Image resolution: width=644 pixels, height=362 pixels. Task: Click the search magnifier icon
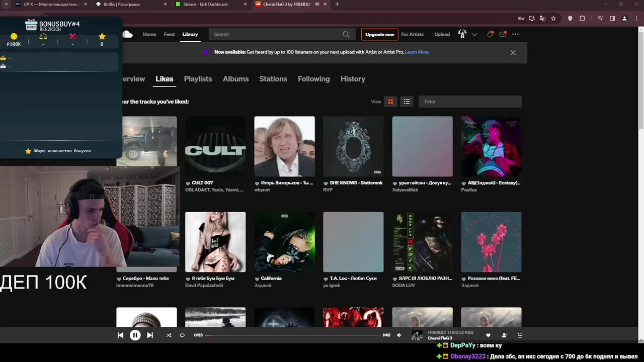click(346, 34)
